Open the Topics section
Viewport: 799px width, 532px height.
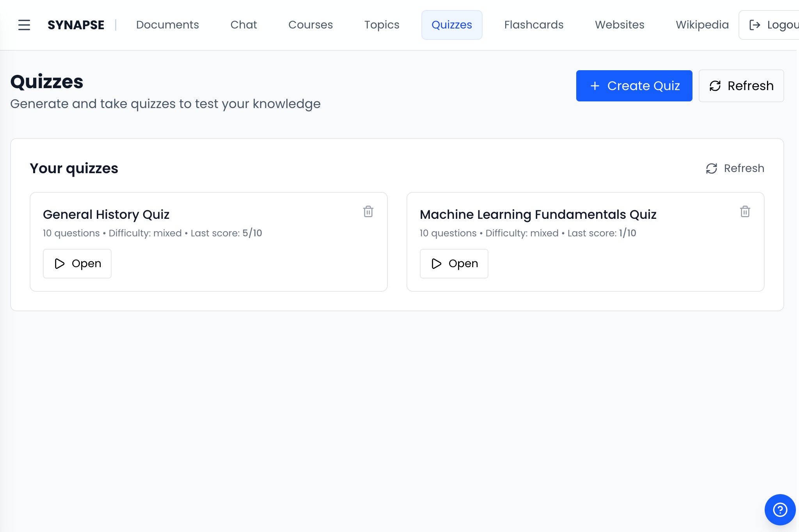pos(382,25)
